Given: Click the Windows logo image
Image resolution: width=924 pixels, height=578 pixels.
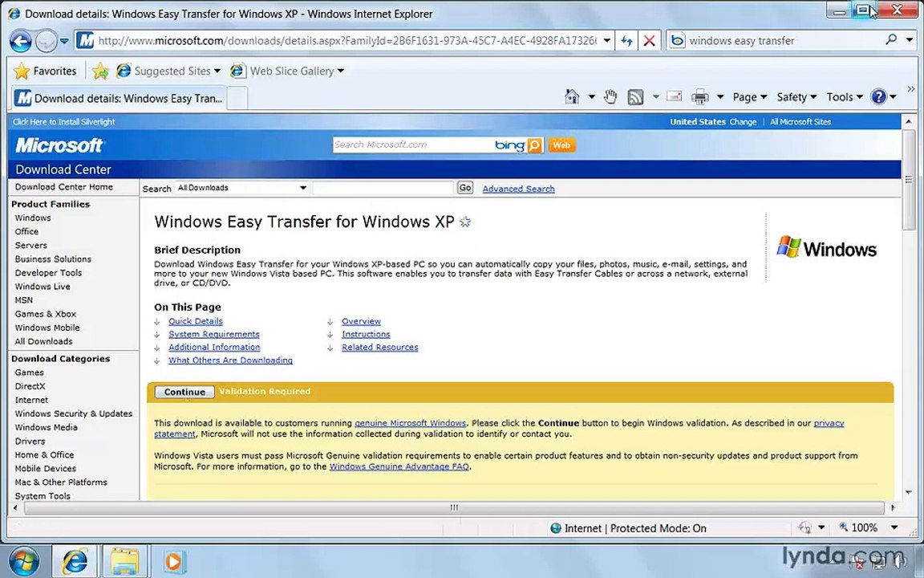Looking at the screenshot, I should coord(826,248).
